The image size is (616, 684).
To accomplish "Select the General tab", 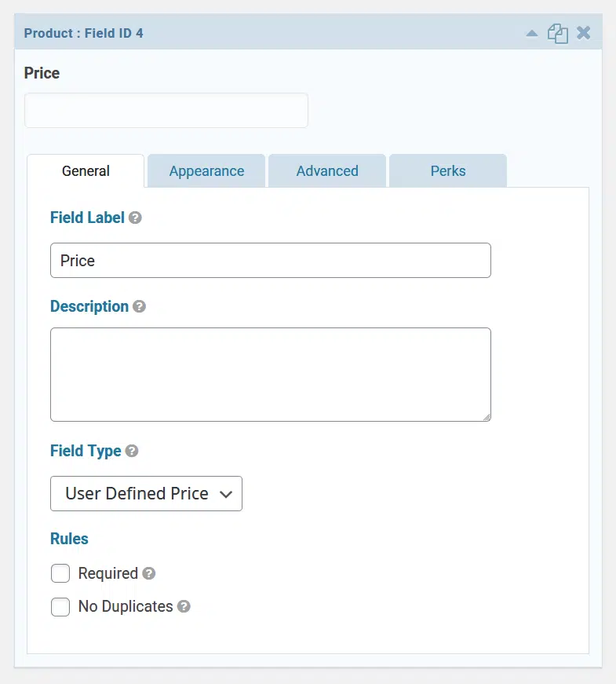I will [86, 170].
